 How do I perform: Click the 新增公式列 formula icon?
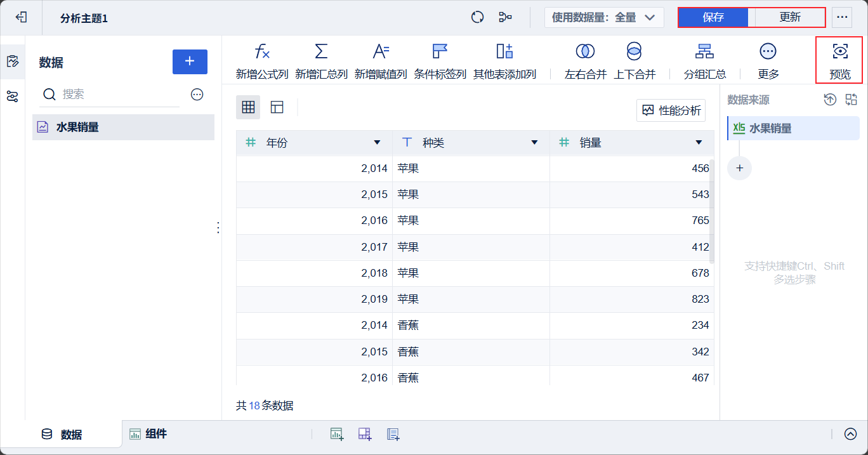click(262, 51)
